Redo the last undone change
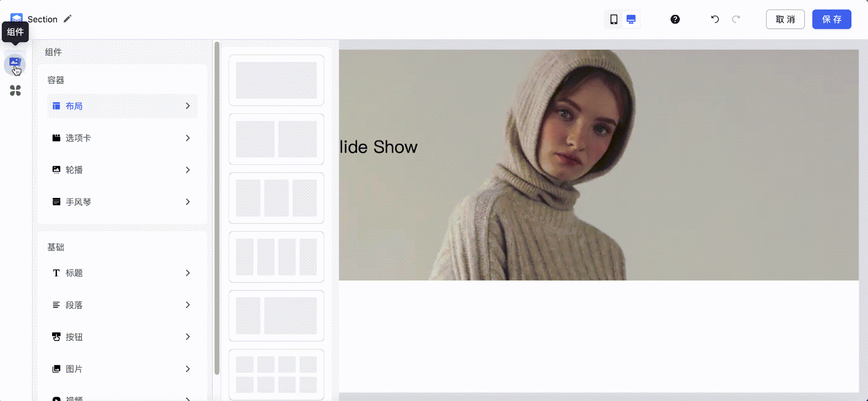This screenshot has height=401, width=868. tap(736, 20)
